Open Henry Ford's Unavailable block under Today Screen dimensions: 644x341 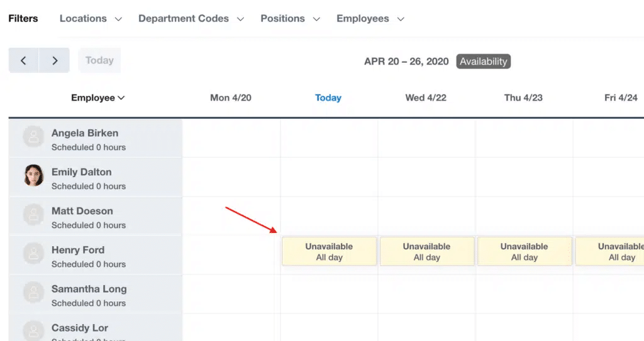coord(329,251)
